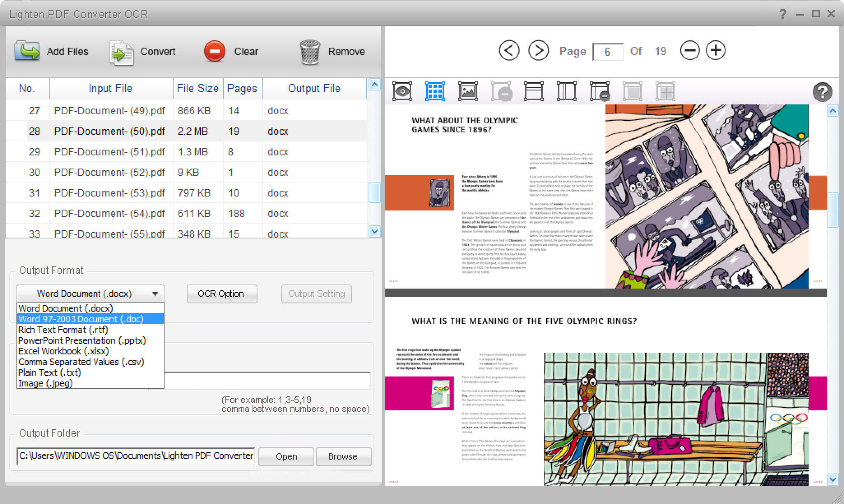The width and height of the screenshot is (844, 504).
Task: Choose Image (.jpeg) option
Action: pyautogui.click(x=90, y=383)
